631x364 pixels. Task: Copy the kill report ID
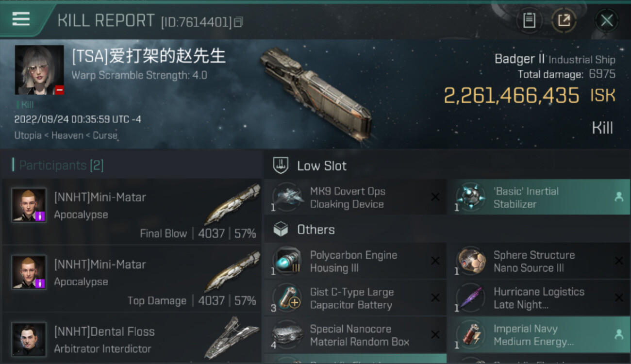238,22
